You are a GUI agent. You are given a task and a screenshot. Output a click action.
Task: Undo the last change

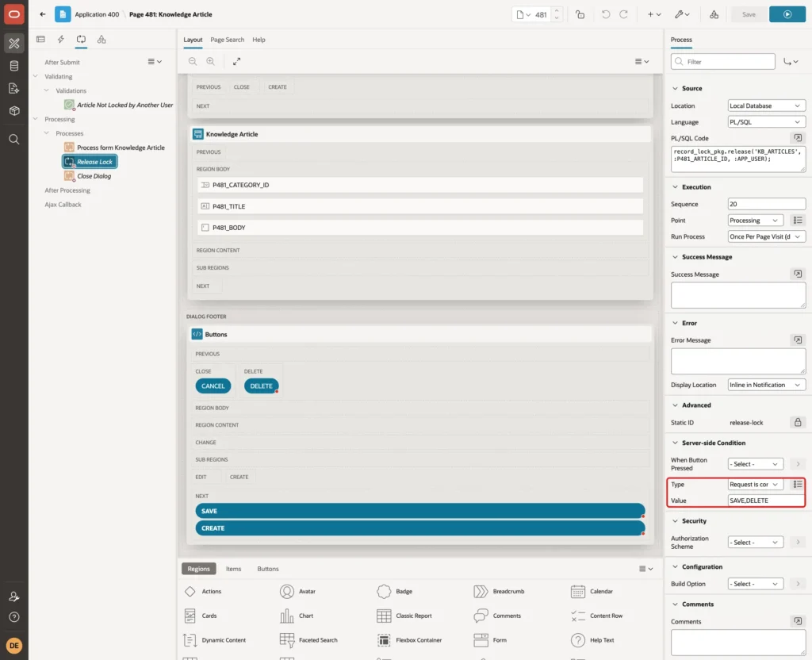(605, 14)
